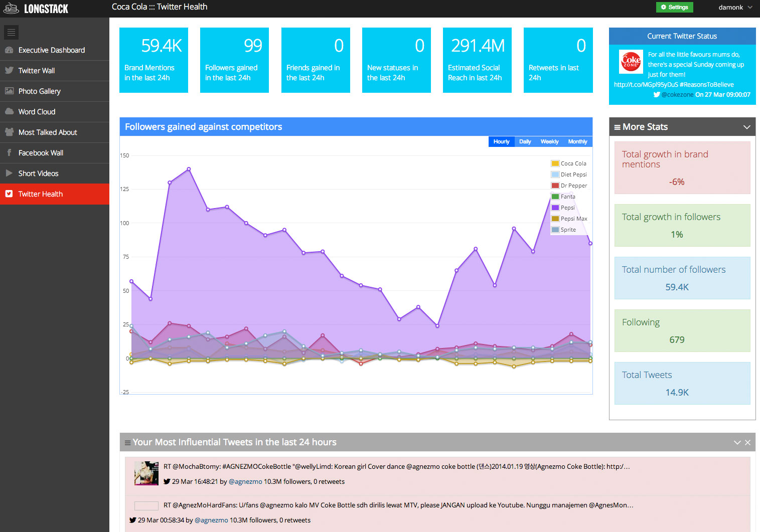Viewport: 760px width, 532px height.
Task: Open the Photo Gallery section
Action: [55, 91]
